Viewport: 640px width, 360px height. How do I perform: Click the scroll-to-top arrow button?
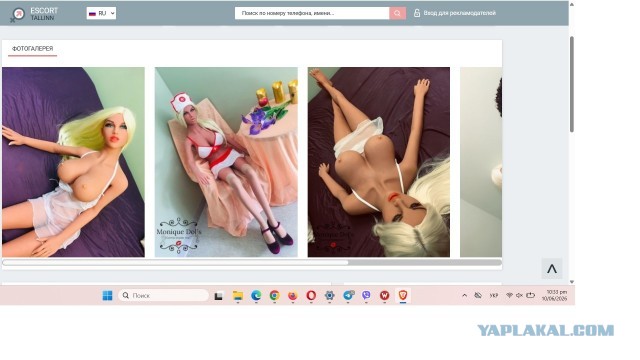coord(552,269)
